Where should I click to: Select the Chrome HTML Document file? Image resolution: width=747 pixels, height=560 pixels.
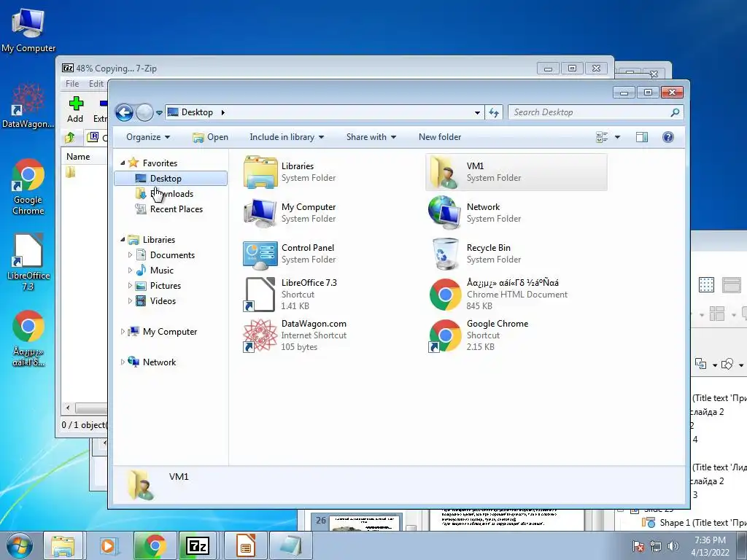(x=445, y=295)
